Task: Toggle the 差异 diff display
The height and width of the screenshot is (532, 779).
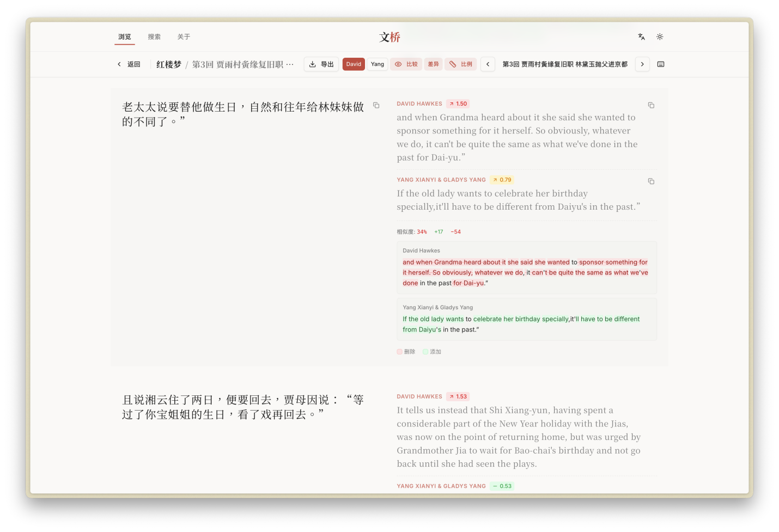Action: [433, 64]
